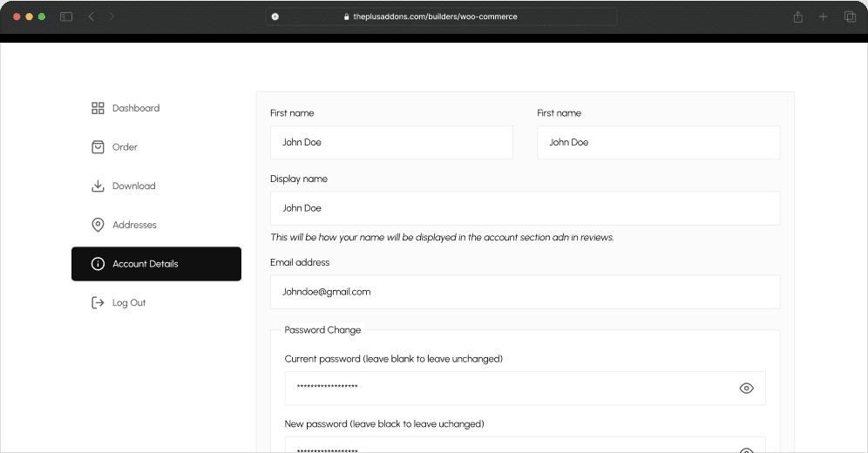868x453 pixels.
Task: Open a new tab with plus icon
Action: (824, 17)
